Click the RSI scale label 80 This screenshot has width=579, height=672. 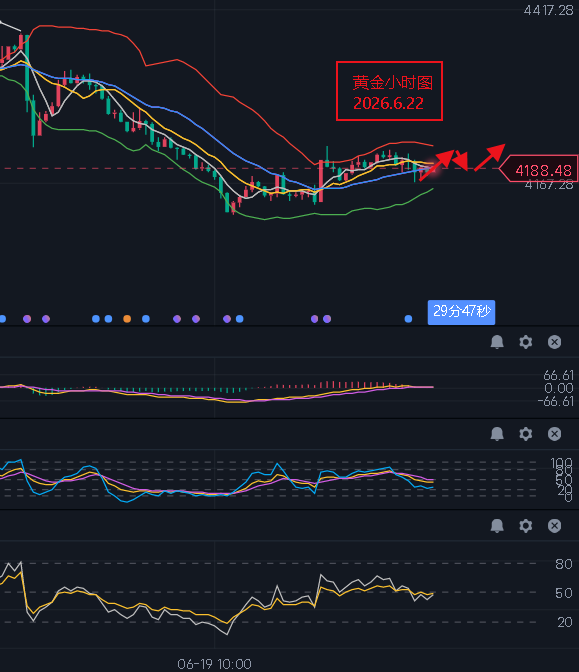coord(564,564)
